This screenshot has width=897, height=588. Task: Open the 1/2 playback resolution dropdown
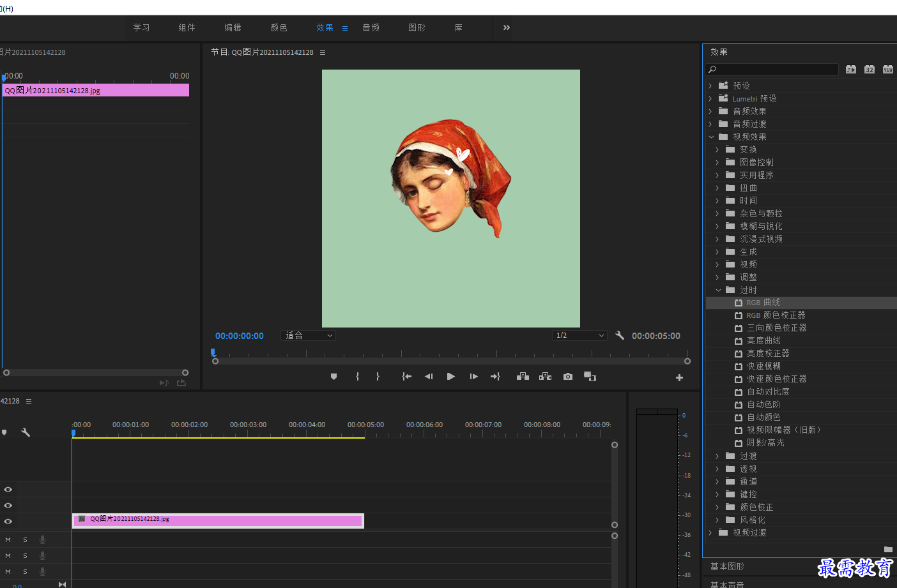coord(579,335)
